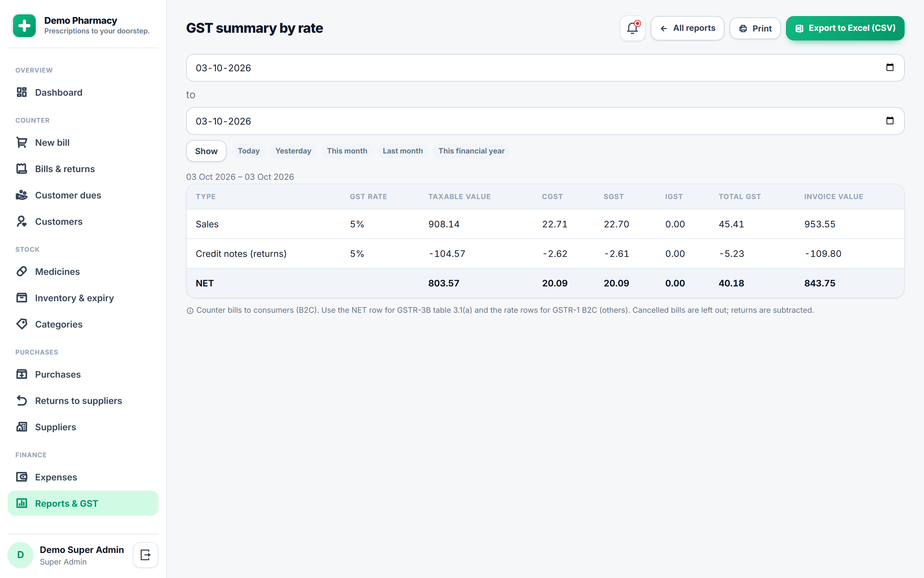Click the Credit notes (returns) row label

[241, 254]
